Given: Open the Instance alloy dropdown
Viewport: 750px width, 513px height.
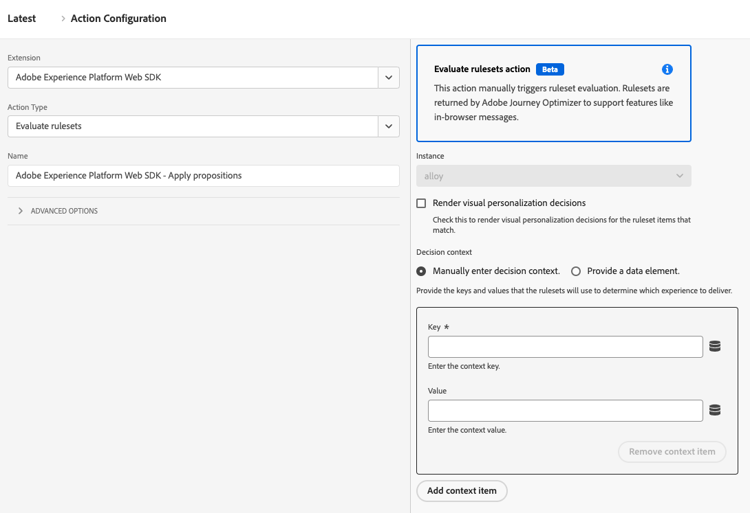Looking at the screenshot, I should (x=553, y=176).
